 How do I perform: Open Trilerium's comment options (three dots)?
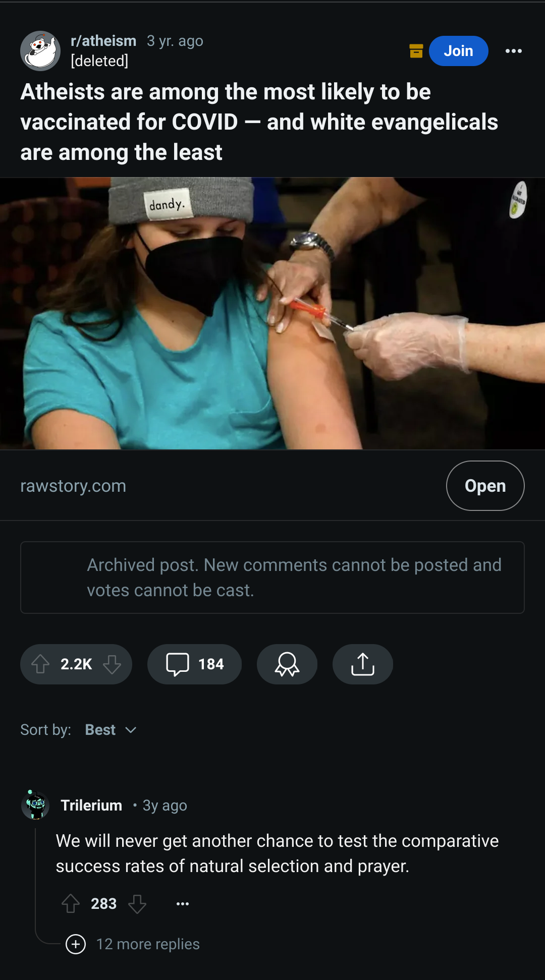[x=183, y=904]
